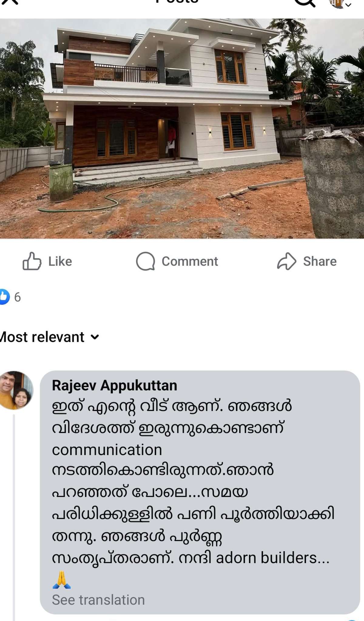This screenshot has width=364, height=621.
Task: Click the Share label
Action: click(x=320, y=261)
